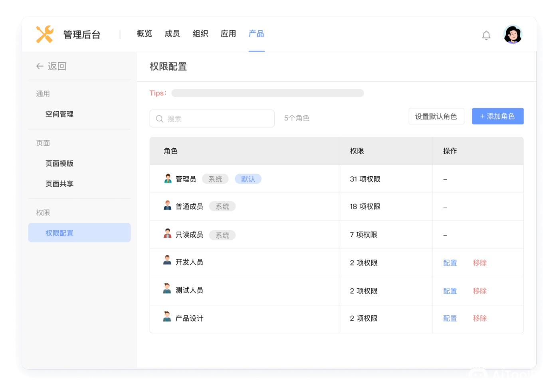This screenshot has width=559, height=392.
Task: Toggle the 默认 tag on 管理员 role
Action: 248,179
